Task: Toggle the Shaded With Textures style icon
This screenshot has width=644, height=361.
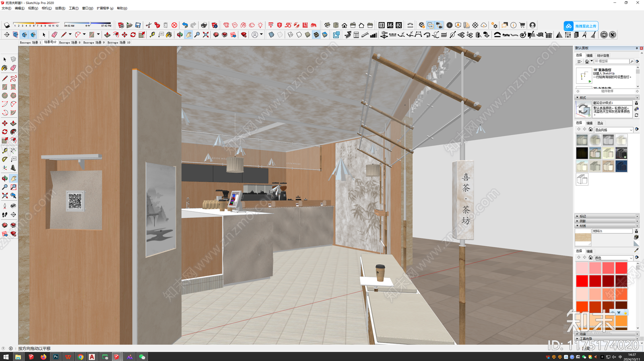Action: [x=316, y=35]
